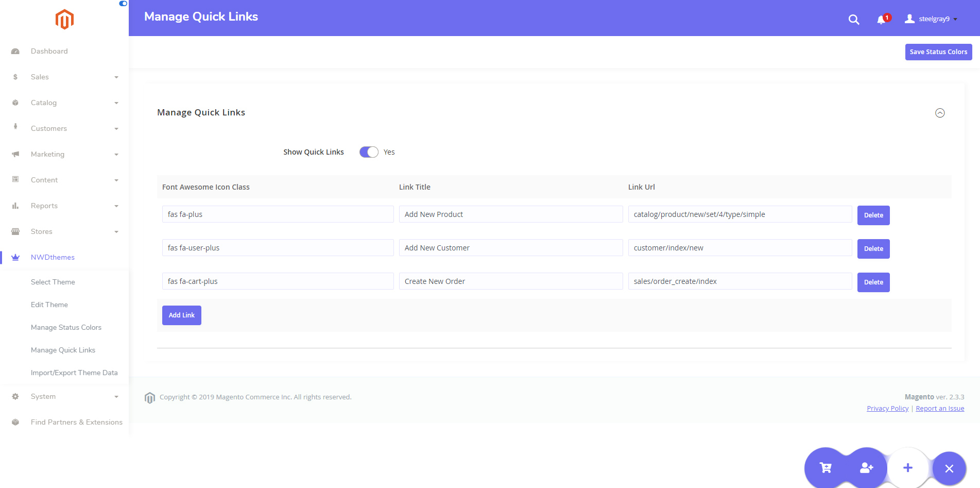Viewport: 980px width, 488px height.
Task: Open the Report an Issue link
Action: (940, 409)
